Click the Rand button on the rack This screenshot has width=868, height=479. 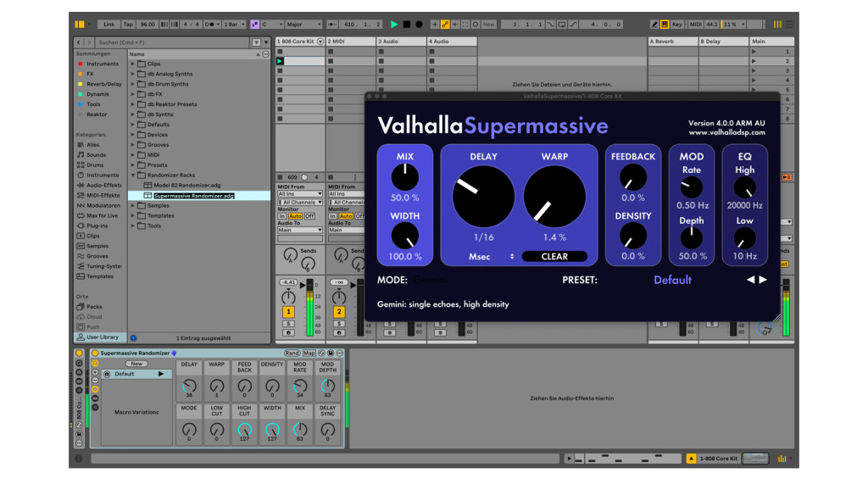click(292, 354)
